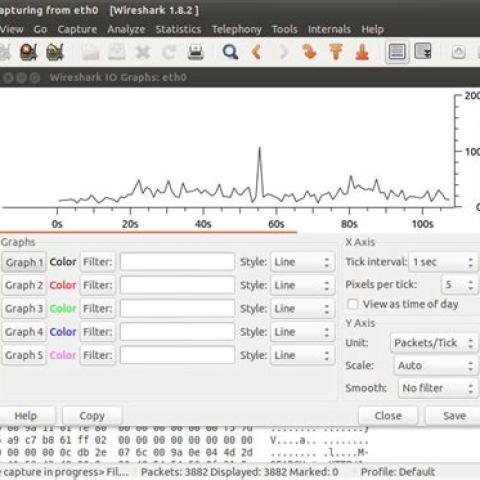Click Graph 4 filter text field
480x480 pixels.
(177, 332)
